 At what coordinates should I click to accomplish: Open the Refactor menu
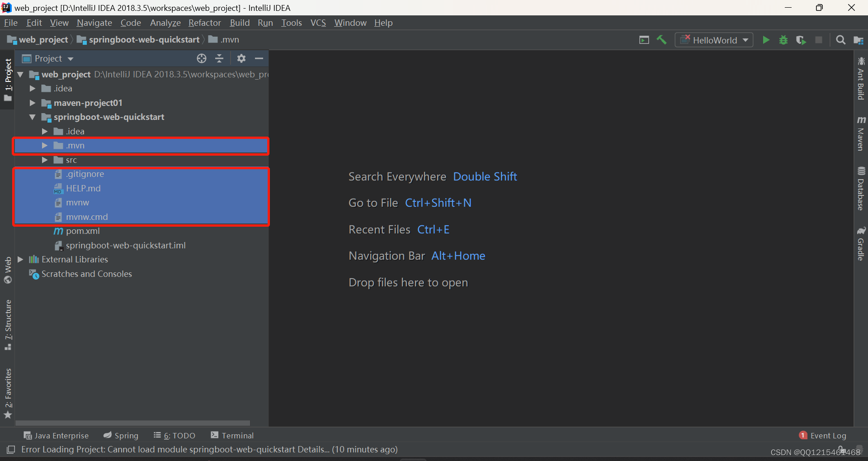coord(205,23)
